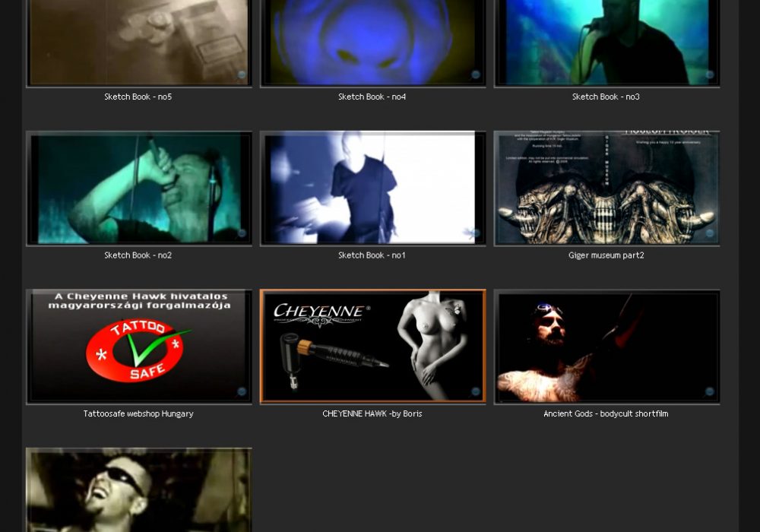This screenshot has width=760, height=532.
Task: Click zoom icon on Sketch Book no2 thumbnail
Action: point(242,233)
